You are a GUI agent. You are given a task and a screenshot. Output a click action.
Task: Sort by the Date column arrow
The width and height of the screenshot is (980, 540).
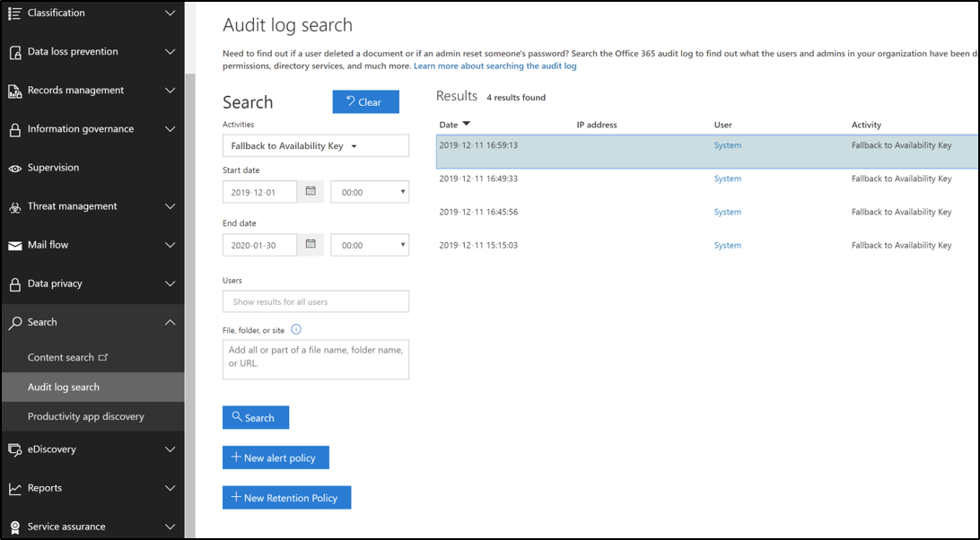tap(467, 124)
